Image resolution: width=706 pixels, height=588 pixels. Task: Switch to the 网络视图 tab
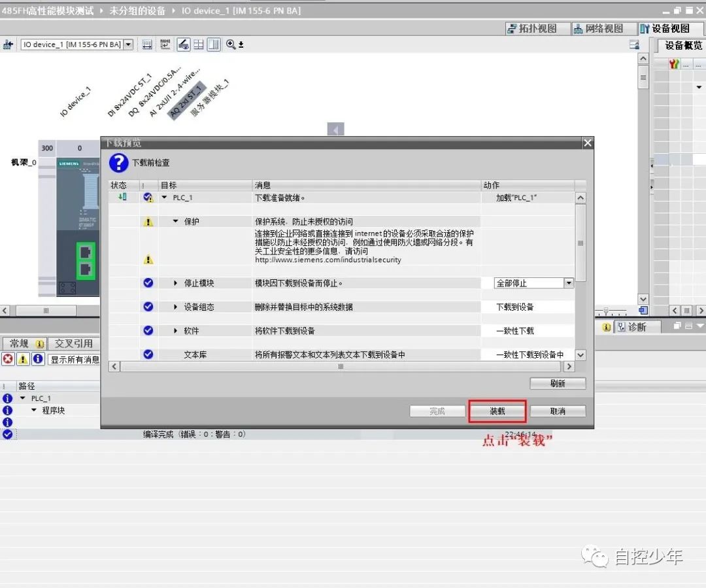coord(603,28)
